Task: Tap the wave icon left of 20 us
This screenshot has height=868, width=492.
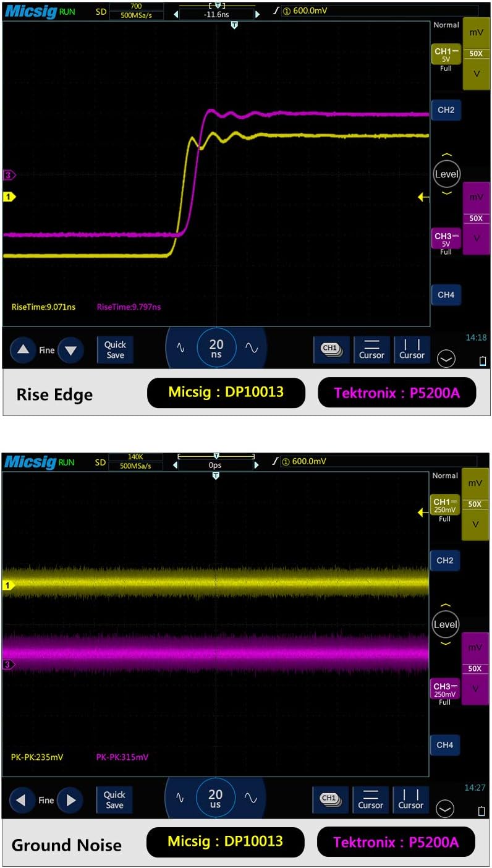Action: (180, 798)
